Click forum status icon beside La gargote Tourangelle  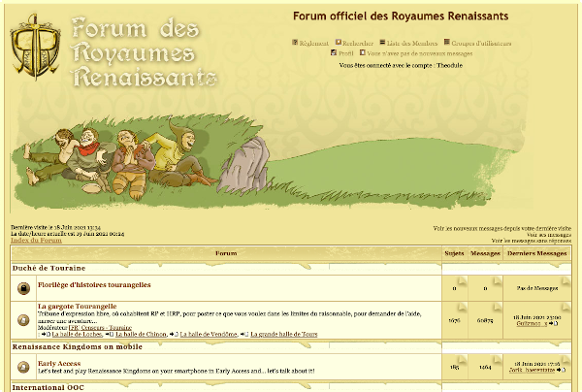[23, 320]
